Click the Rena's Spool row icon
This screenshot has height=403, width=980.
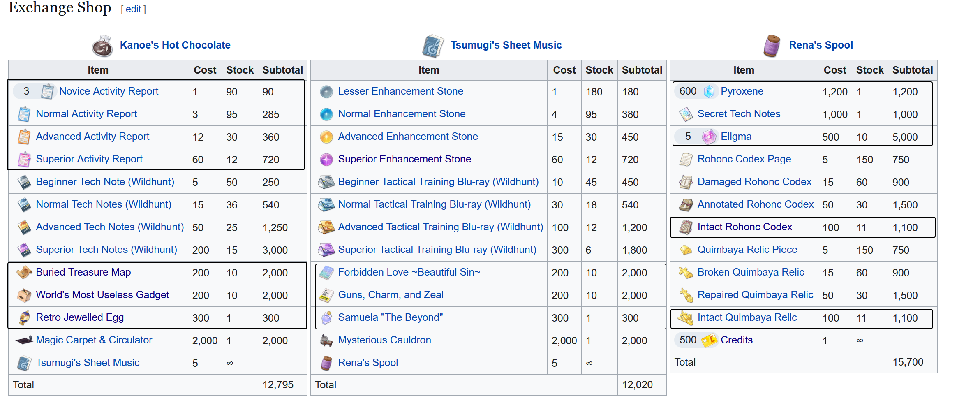coord(326,363)
